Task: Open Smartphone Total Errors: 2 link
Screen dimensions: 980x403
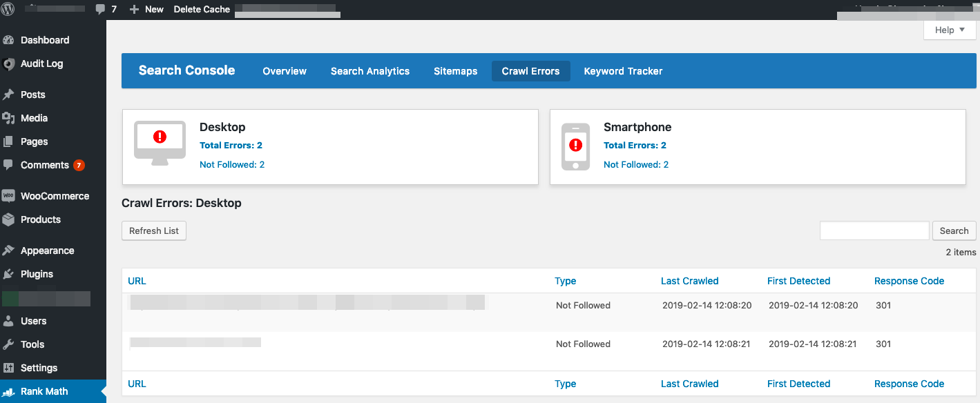Action: [635, 145]
